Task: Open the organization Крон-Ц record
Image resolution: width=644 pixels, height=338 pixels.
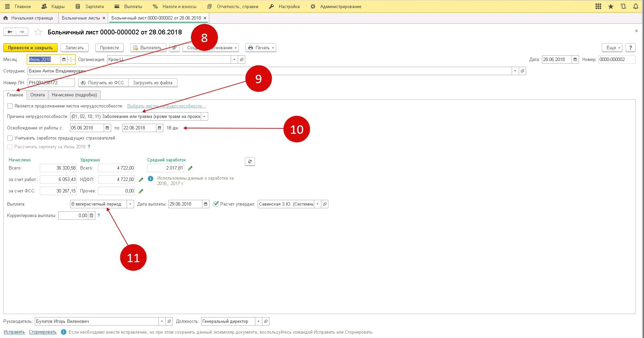Action: [x=241, y=59]
